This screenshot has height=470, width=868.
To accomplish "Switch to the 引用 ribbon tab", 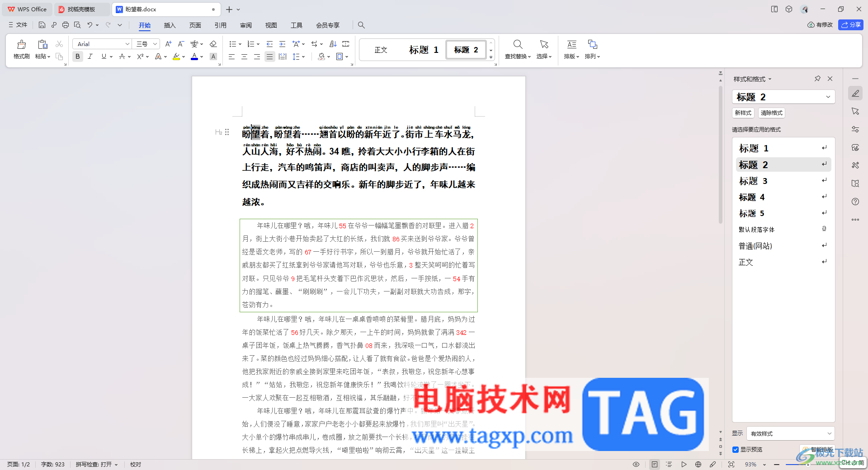I will click(220, 25).
